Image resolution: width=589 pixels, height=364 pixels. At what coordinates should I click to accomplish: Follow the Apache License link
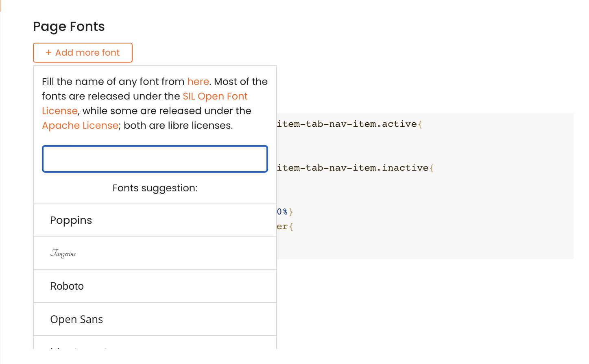(x=80, y=126)
